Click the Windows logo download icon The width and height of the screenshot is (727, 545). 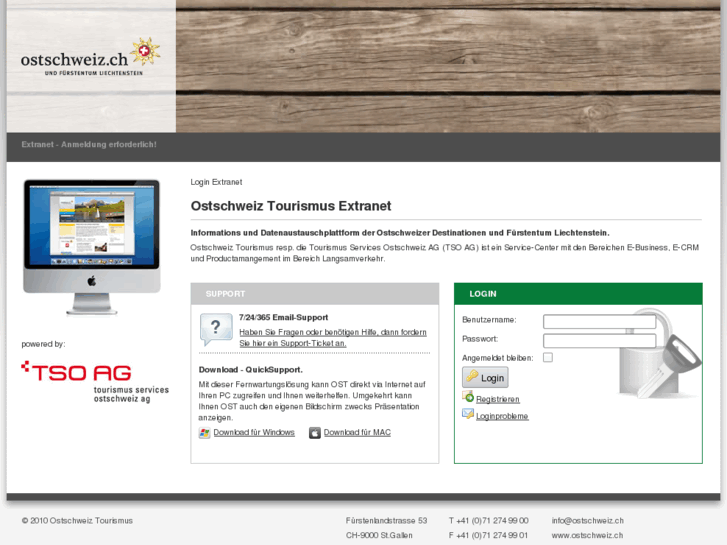(x=204, y=433)
